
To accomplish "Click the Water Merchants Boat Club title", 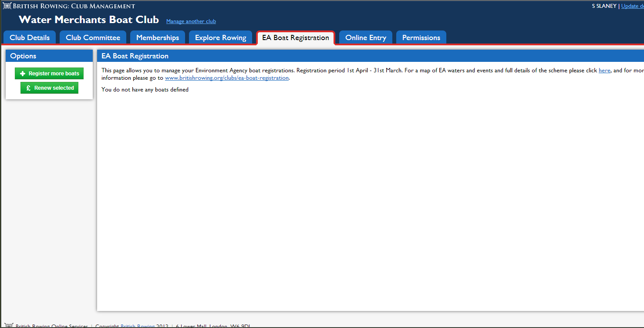I will [89, 20].
